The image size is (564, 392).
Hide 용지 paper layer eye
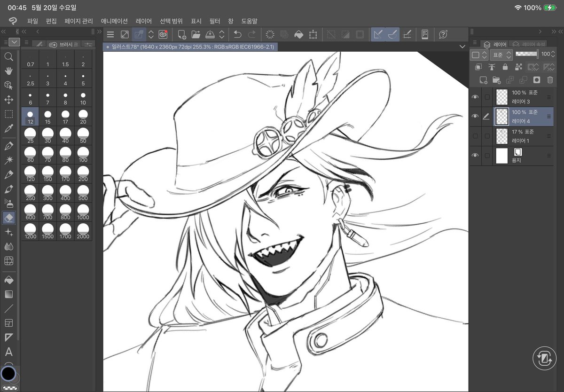[475, 156]
